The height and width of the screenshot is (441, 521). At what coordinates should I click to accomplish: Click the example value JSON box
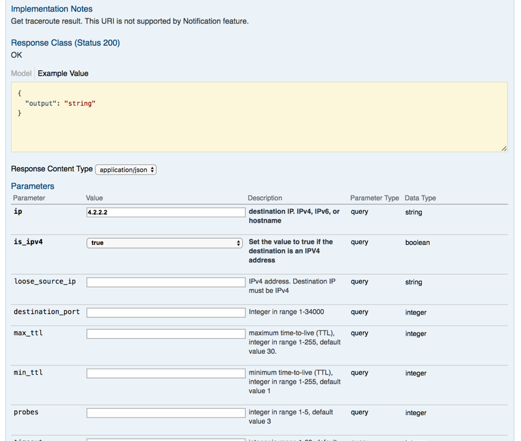[259, 117]
